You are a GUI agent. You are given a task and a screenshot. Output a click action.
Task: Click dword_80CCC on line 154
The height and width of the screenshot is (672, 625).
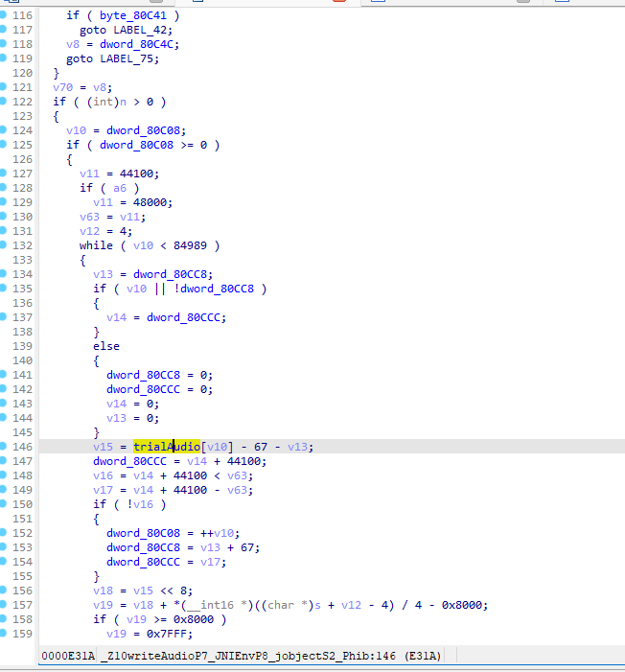pyautogui.click(x=143, y=562)
